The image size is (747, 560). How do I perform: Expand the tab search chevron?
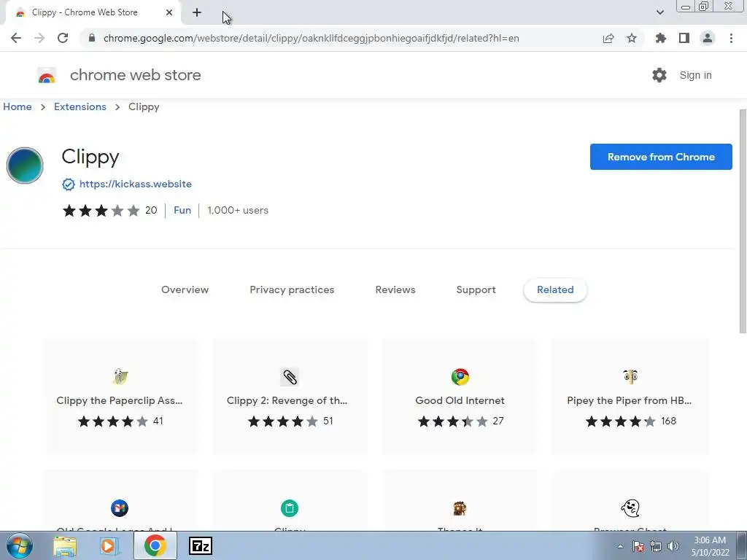coord(659,12)
